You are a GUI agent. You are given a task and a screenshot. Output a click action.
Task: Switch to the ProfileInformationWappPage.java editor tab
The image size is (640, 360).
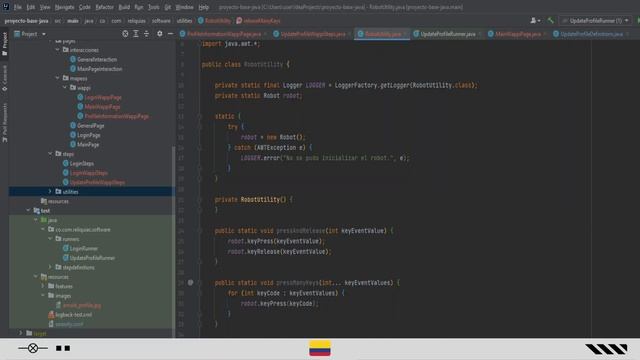[x=224, y=34]
